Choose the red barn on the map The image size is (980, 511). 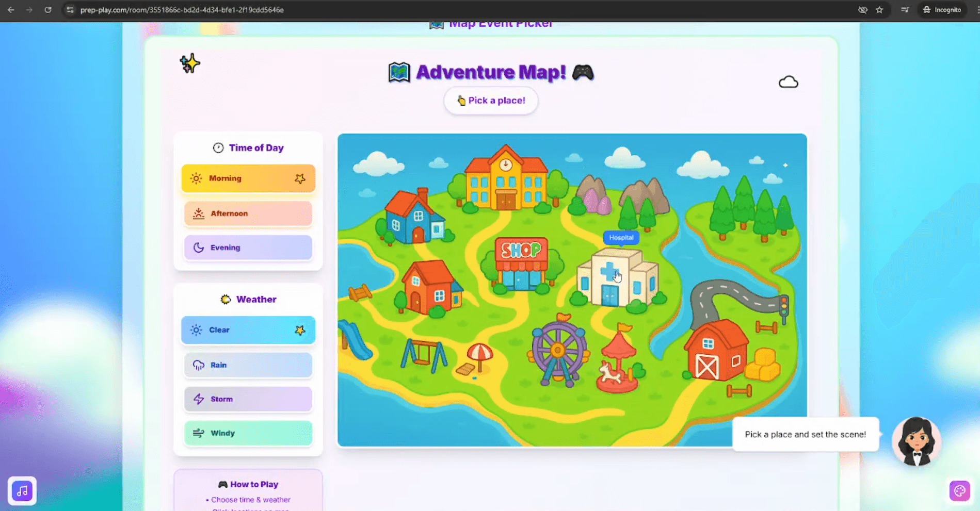[715, 351]
